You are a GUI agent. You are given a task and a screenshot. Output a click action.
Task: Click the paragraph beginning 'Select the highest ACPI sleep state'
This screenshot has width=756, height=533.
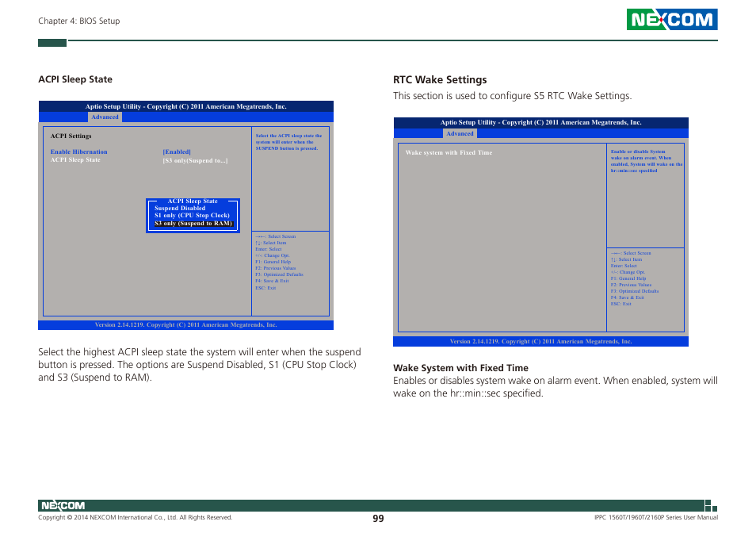pos(200,365)
